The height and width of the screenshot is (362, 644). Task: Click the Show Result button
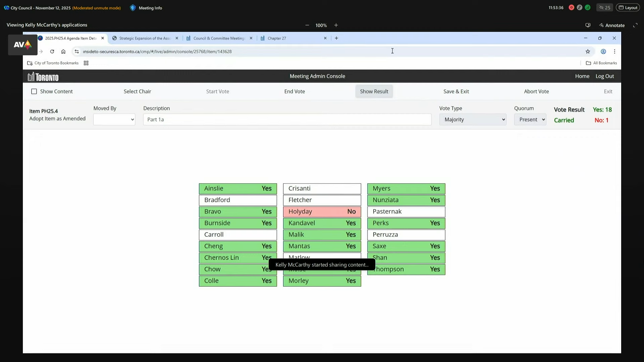[374, 92]
